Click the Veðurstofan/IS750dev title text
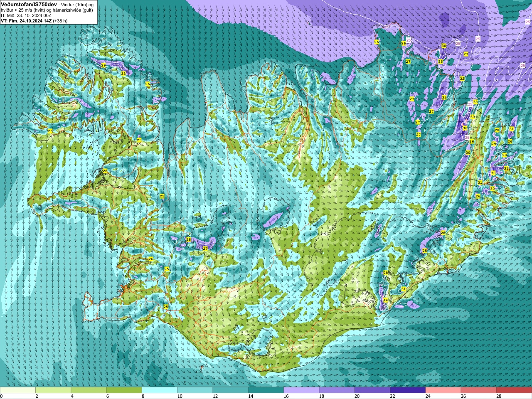 pyautogui.click(x=29, y=4)
